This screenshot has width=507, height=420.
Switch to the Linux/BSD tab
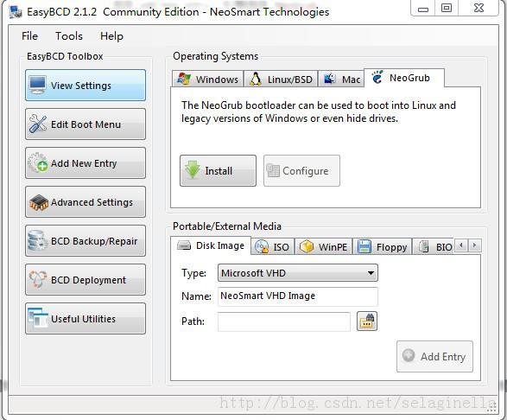click(x=281, y=79)
